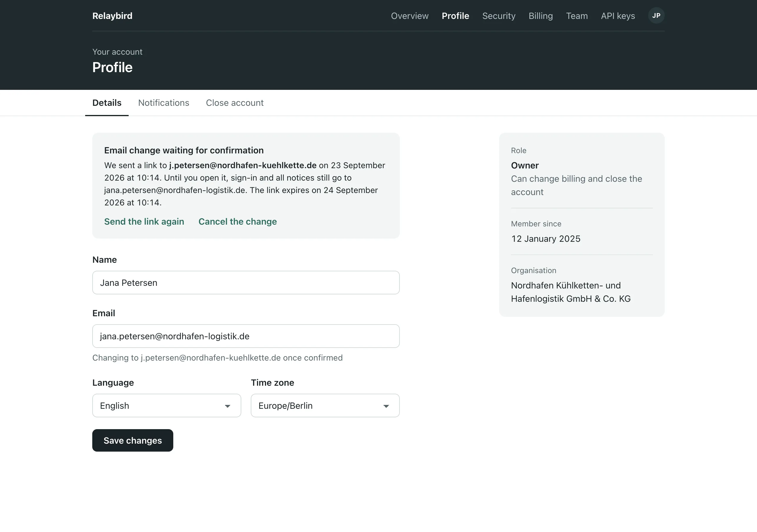Screen dimensions: 757x532
Task: Open API keys page
Action: 617,16
